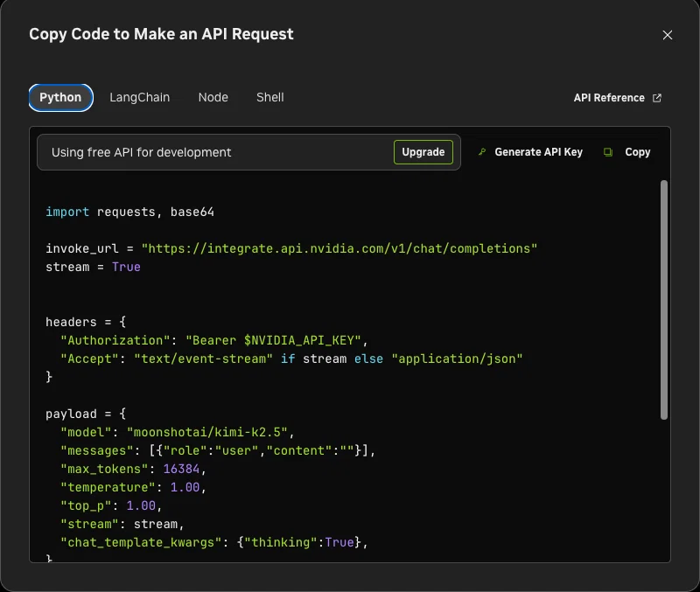Click the "headers = {" line
The image size is (700, 592).
(x=86, y=322)
